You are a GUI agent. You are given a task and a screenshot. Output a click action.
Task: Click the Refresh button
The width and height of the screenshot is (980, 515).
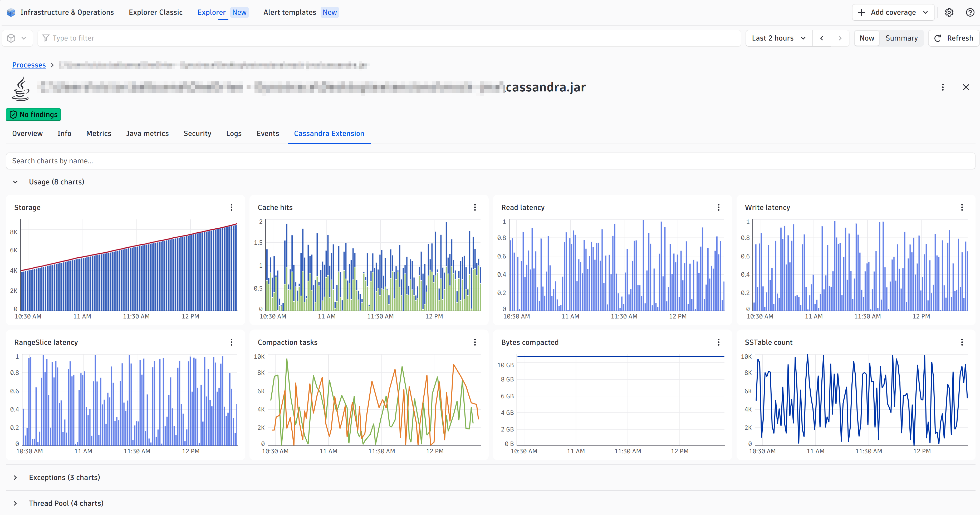953,38
